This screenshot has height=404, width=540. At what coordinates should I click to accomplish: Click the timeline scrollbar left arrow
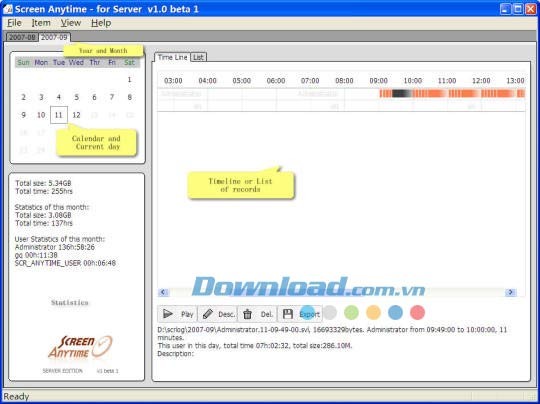(163, 292)
